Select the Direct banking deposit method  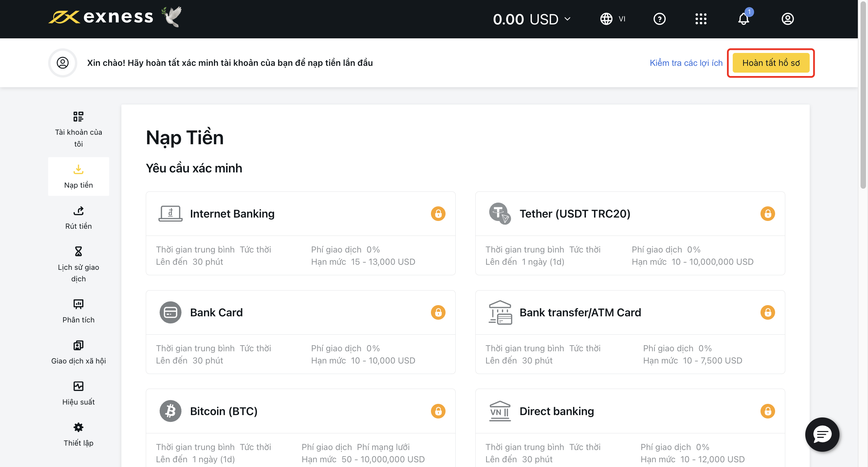pos(630,428)
